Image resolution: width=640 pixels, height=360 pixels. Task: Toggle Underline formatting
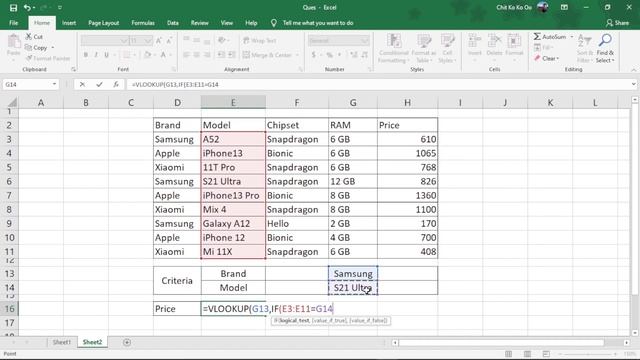(x=107, y=55)
